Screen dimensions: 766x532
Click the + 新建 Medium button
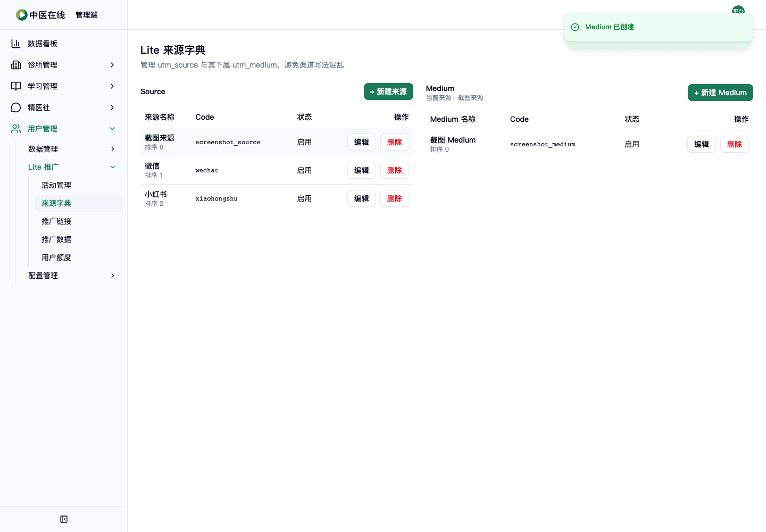point(720,93)
